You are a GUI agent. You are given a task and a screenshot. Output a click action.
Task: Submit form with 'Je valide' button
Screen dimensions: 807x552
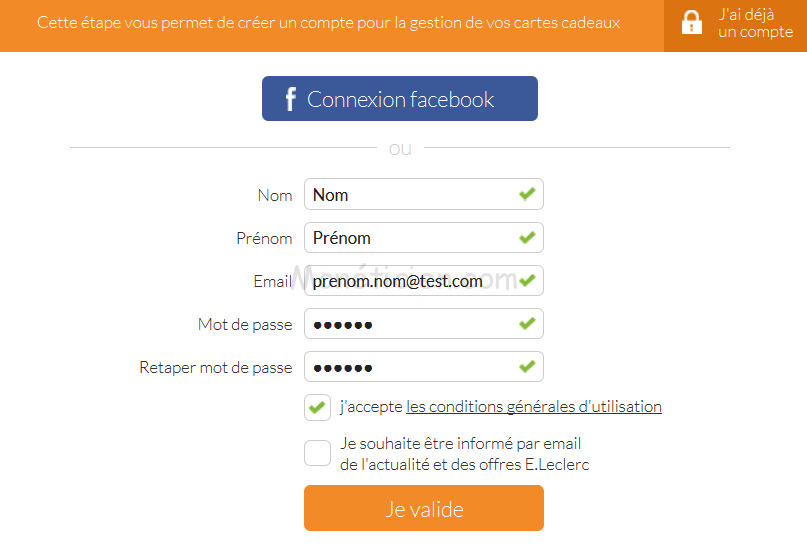click(424, 509)
